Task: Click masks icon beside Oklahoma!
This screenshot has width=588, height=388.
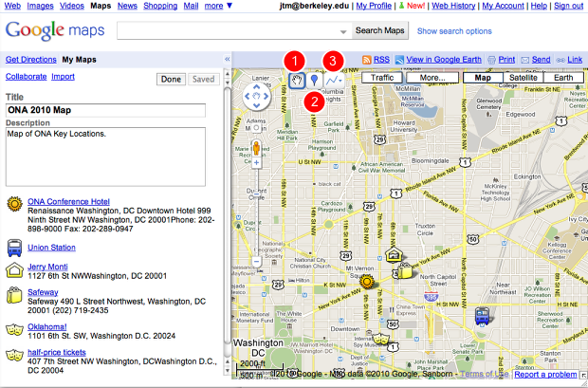Action: click(x=14, y=329)
